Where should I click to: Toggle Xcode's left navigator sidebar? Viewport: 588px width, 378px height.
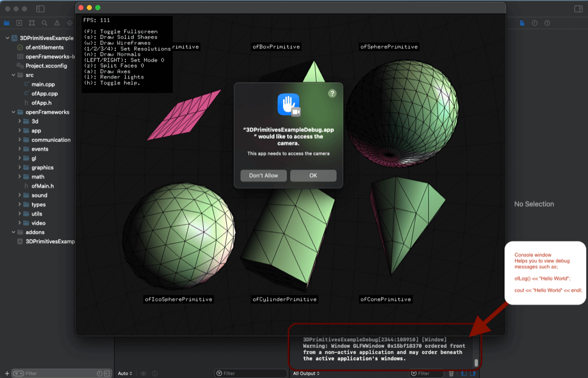click(x=40, y=9)
